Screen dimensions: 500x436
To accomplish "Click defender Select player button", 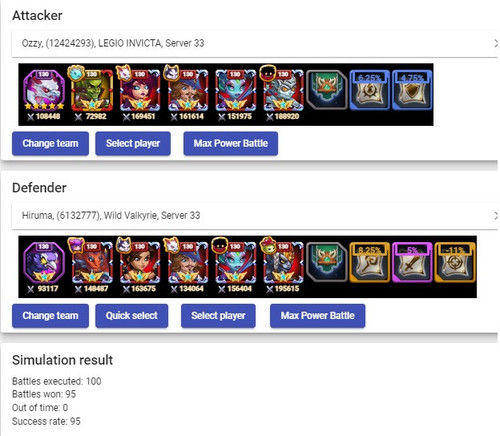I will (218, 316).
